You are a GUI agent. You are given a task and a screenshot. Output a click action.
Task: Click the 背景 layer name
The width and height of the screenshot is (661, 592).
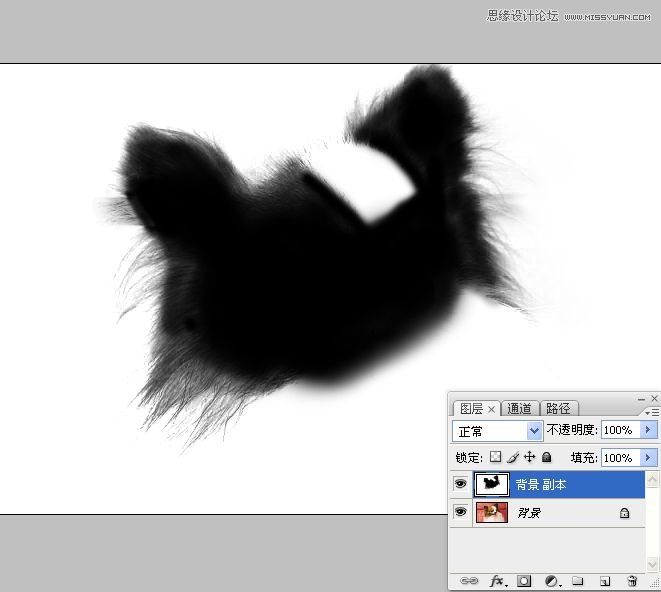click(x=529, y=513)
